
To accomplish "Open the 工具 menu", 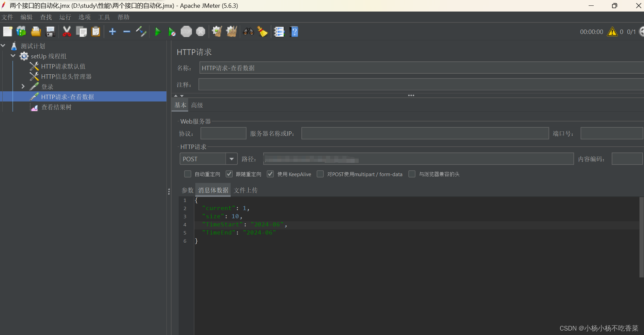I will pos(104,17).
